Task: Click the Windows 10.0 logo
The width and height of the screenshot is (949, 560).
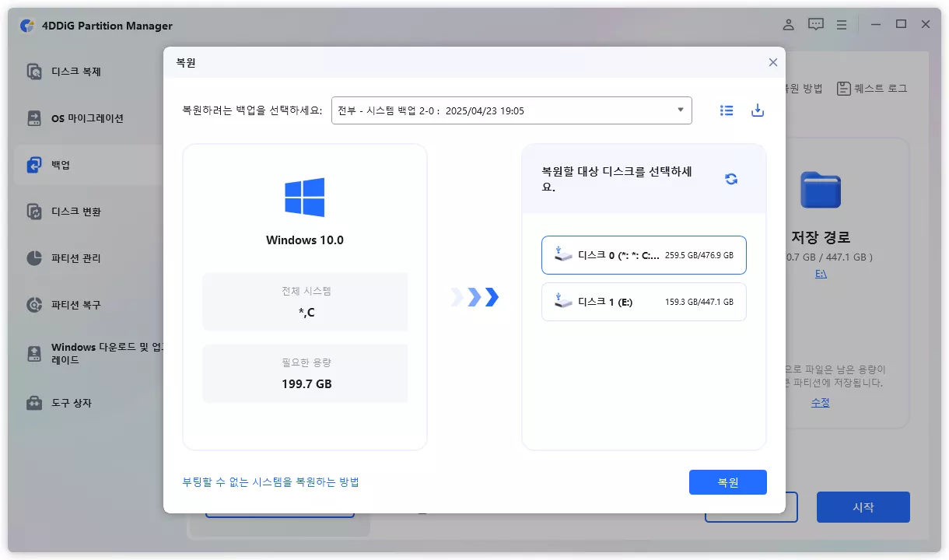Action: (x=305, y=198)
